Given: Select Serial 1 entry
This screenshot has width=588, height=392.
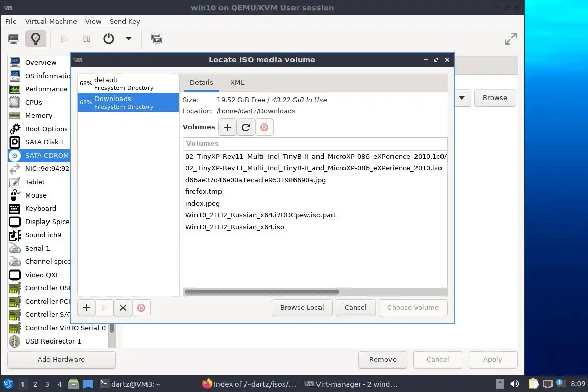Looking at the screenshot, I should point(39,249).
